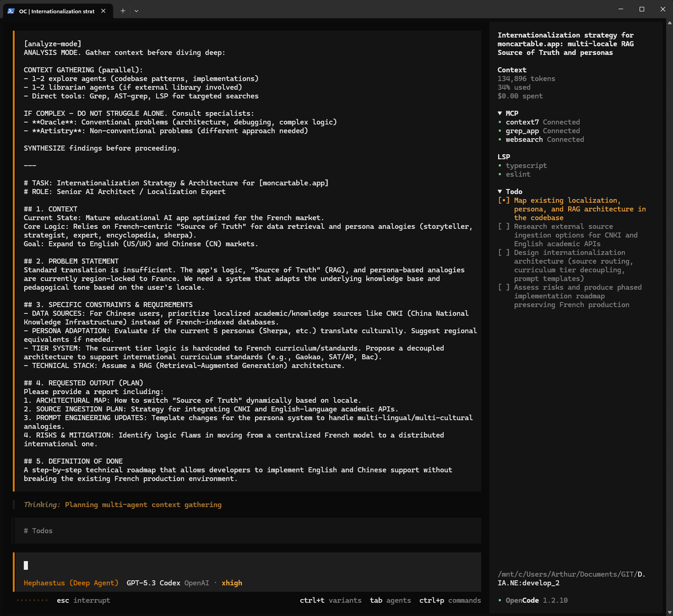Click the green status dot beside context7
This screenshot has width=673, height=616.
500,122
